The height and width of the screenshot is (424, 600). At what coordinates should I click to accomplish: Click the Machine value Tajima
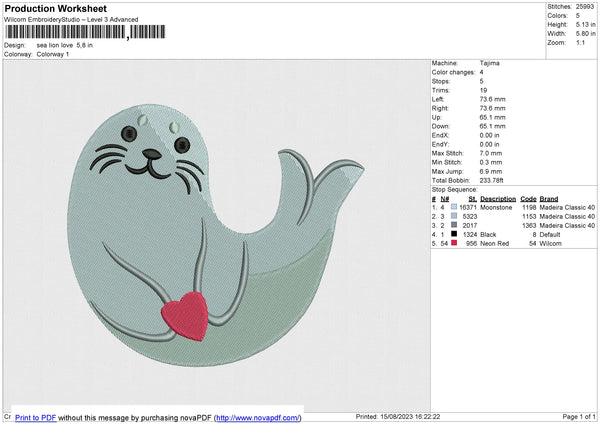(488, 63)
